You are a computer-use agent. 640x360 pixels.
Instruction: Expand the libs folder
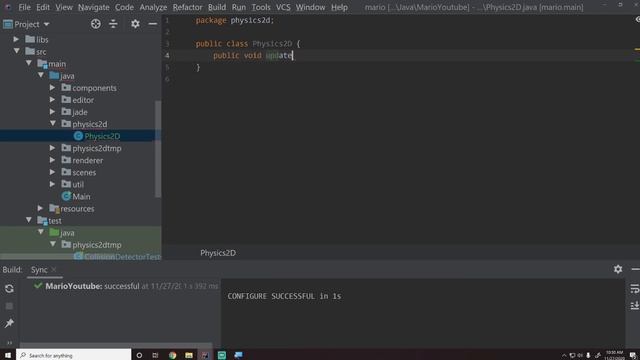tap(16, 39)
